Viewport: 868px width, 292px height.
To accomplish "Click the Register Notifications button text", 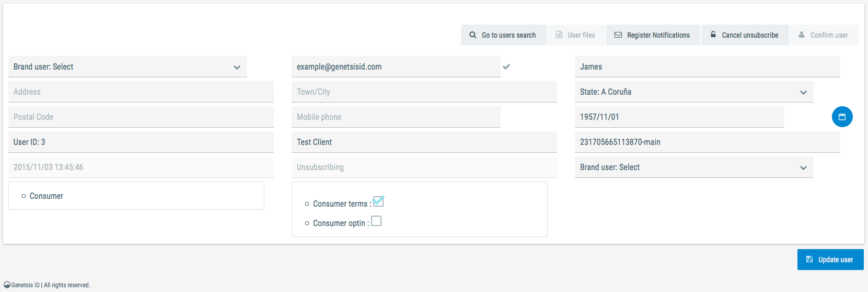I will click(x=658, y=35).
